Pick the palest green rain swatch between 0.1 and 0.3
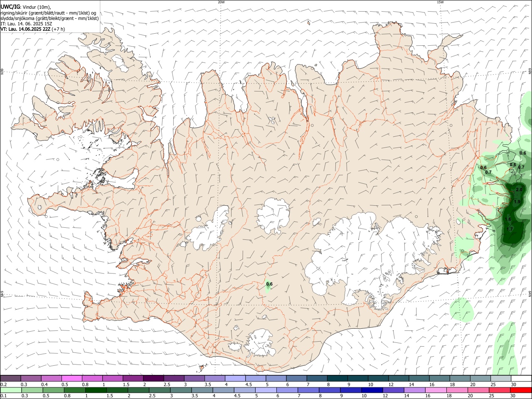The height and width of the screenshot is (399, 532). point(10,390)
